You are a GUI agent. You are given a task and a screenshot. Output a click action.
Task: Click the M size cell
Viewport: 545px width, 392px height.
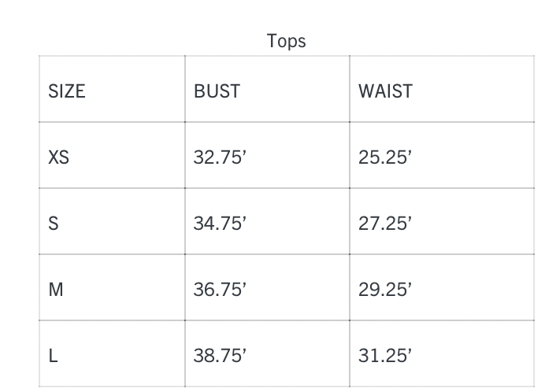point(56,290)
